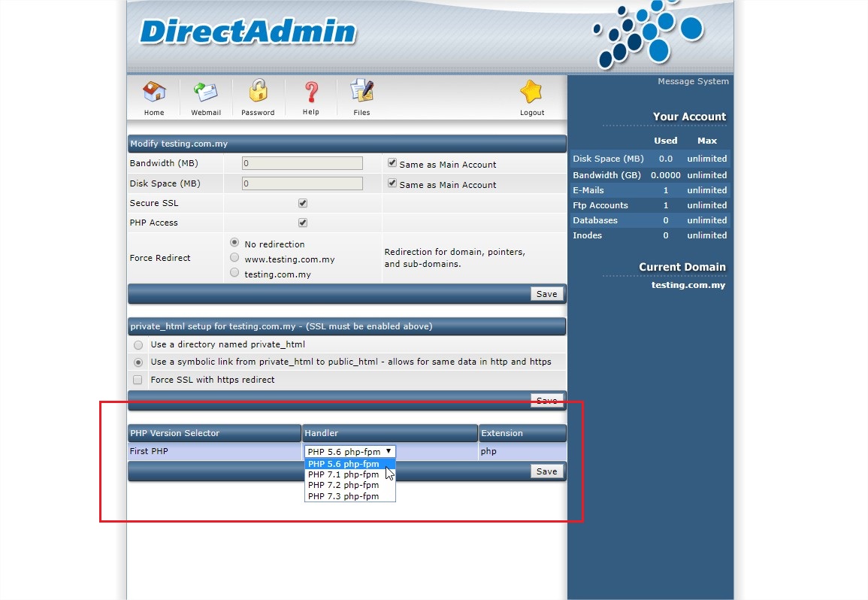The width and height of the screenshot is (868, 600).
Task: Click the DirectAdmin logo
Action: click(x=247, y=31)
